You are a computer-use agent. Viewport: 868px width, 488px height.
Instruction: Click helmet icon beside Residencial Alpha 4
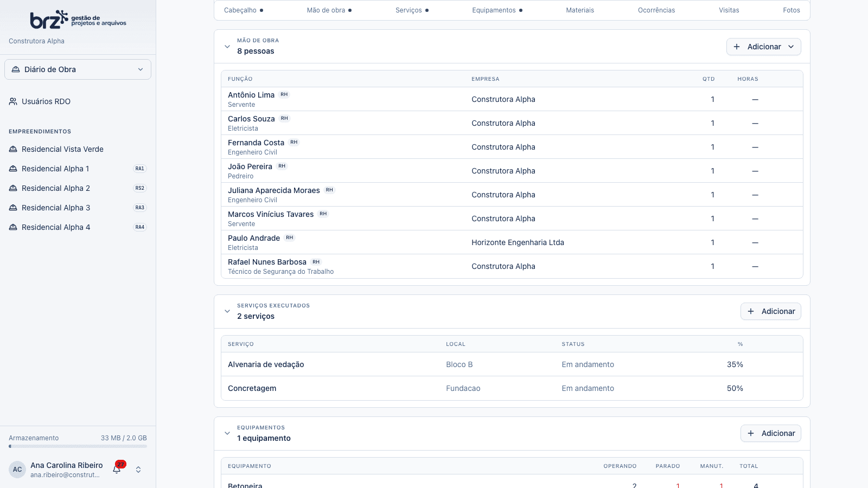(x=13, y=227)
